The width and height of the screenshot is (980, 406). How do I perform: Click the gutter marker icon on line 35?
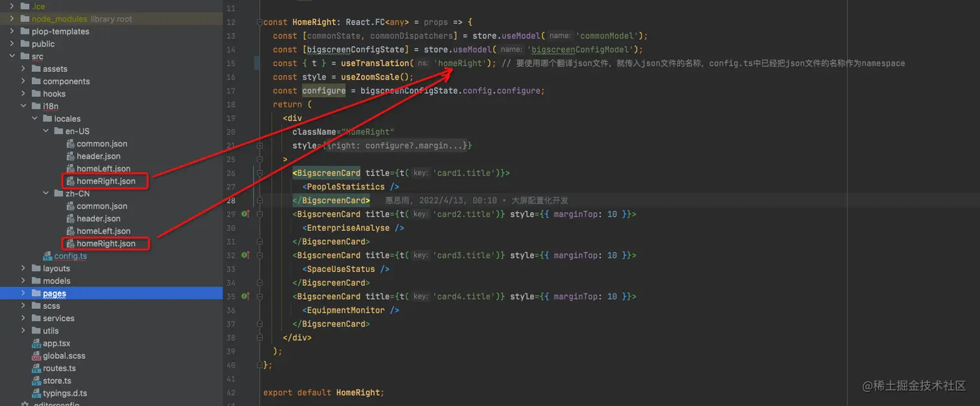pyautogui.click(x=246, y=297)
